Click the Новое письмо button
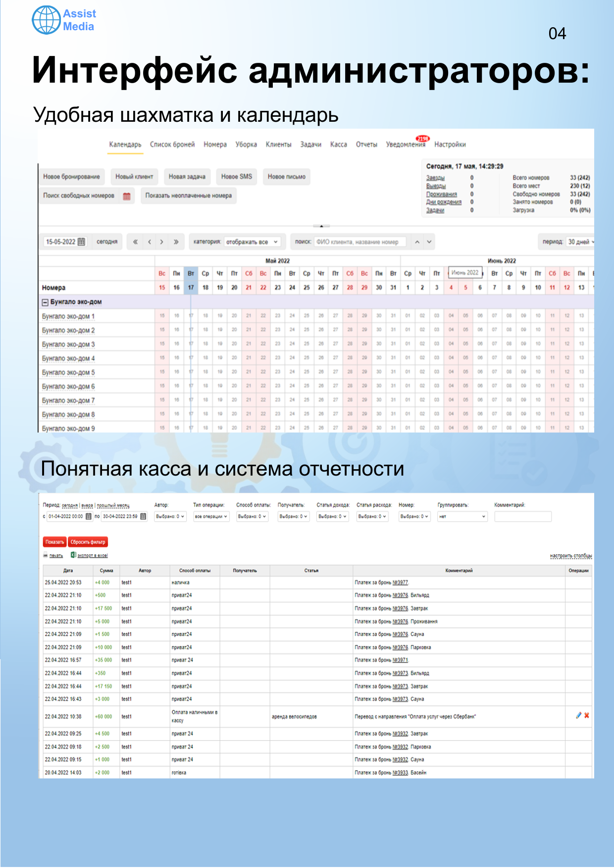614x868 pixels. 287,177
